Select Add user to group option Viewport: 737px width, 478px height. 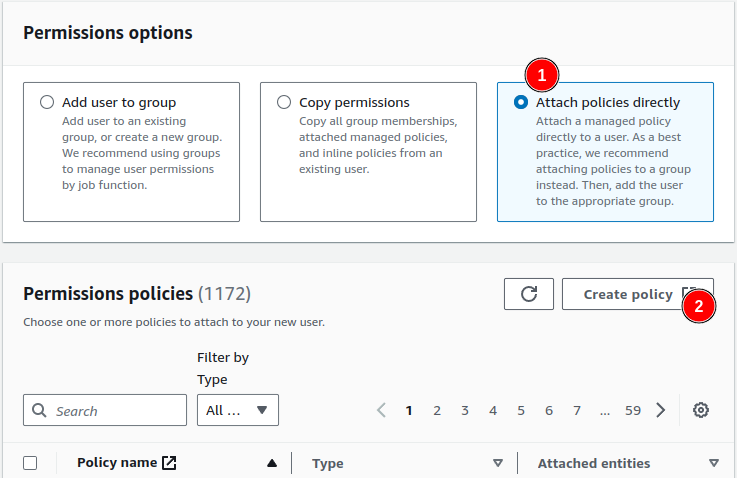[x=47, y=102]
